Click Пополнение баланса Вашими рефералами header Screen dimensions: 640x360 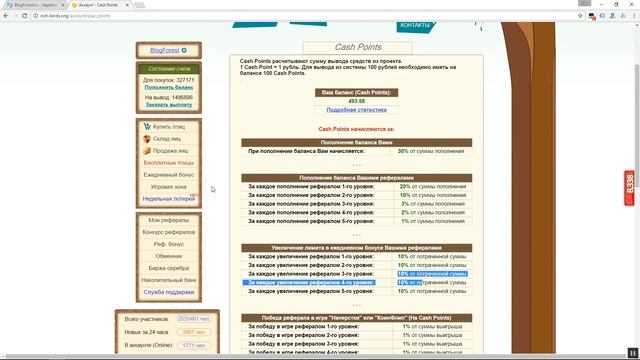pos(356,178)
